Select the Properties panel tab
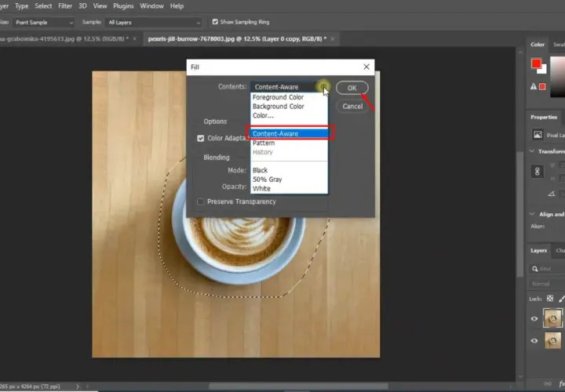565x392 pixels. click(x=544, y=117)
